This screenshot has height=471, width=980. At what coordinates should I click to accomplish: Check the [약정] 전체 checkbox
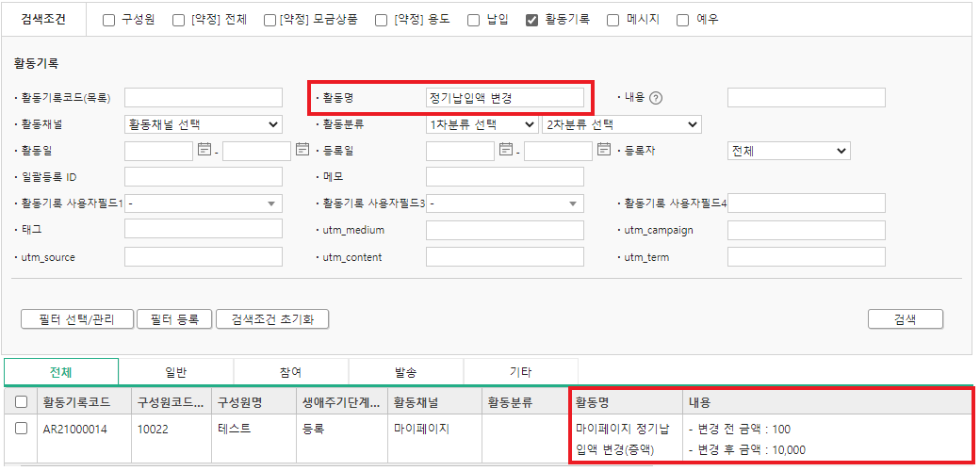(178, 20)
